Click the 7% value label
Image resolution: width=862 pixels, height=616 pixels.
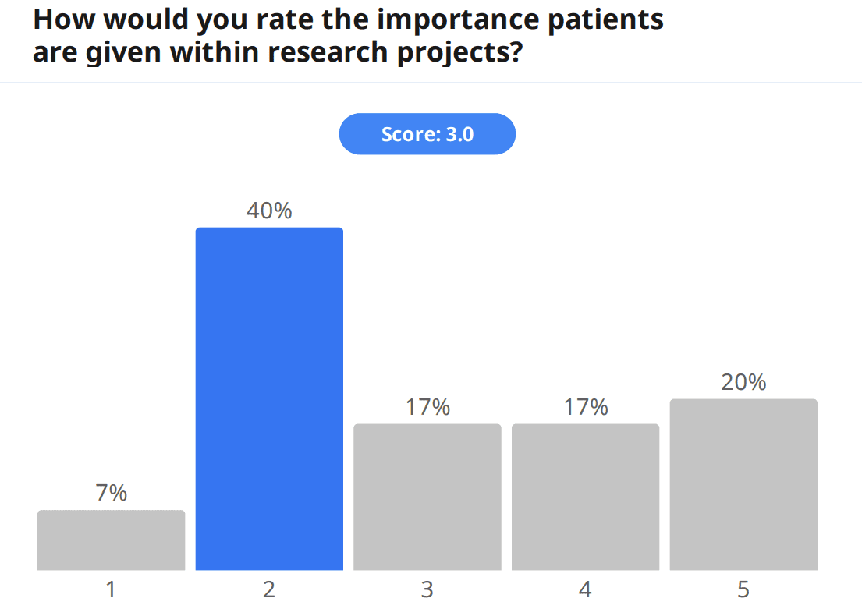tap(112, 493)
